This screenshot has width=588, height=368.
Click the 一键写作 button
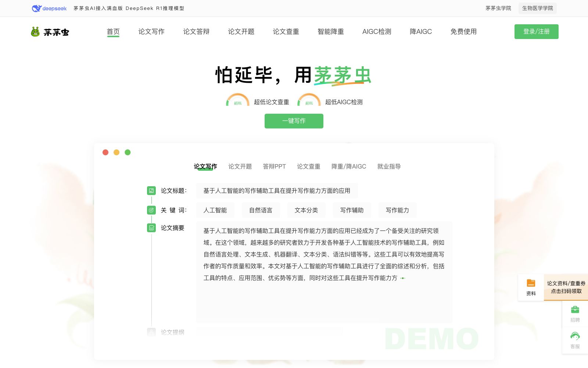tap(294, 121)
